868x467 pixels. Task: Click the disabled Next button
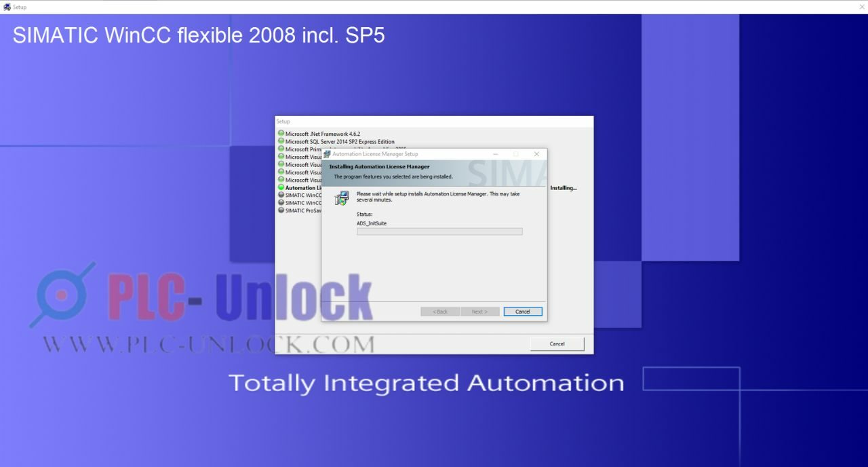coord(480,311)
